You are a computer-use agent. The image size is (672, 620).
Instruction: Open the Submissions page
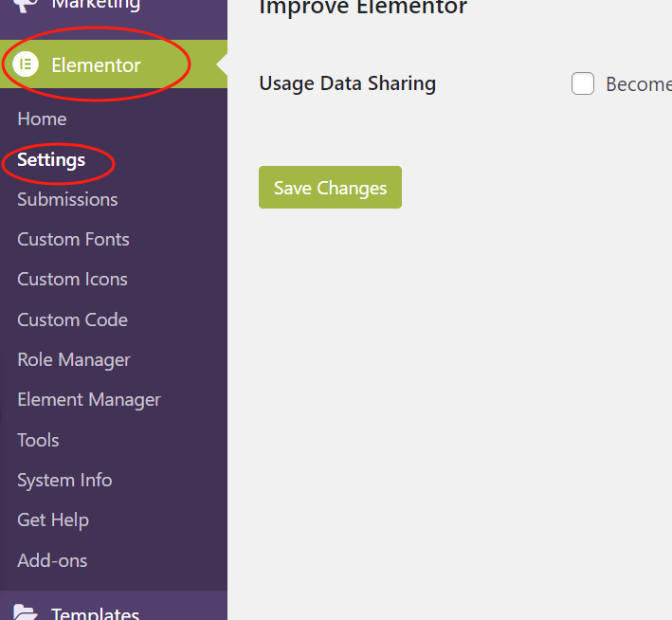[67, 200]
